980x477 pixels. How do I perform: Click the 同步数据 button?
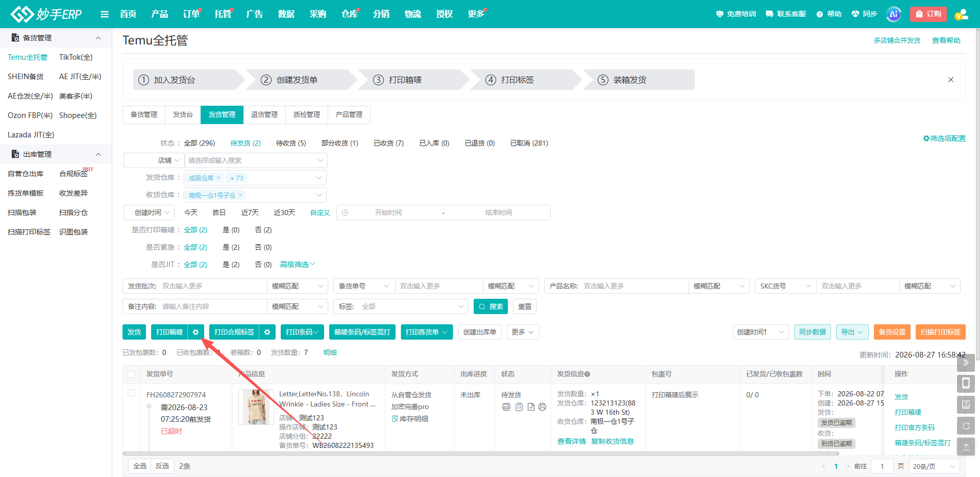point(813,332)
